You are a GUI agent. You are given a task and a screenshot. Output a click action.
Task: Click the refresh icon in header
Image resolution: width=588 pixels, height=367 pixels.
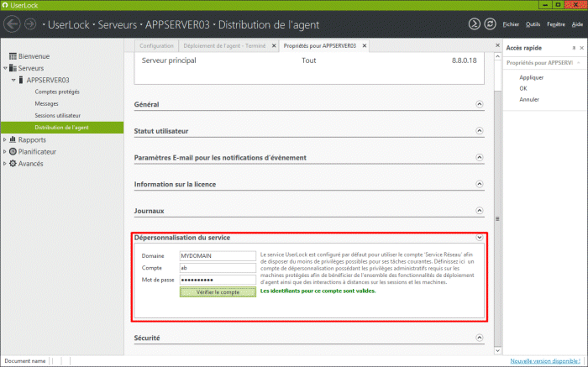click(490, 24)
